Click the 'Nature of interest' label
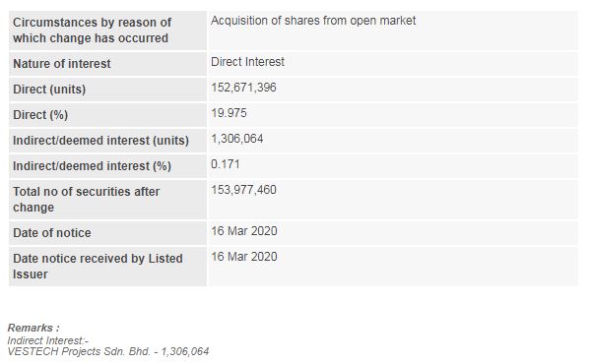Viewport: 591px width, 364px height. pyautogui.click(x=62, y=64)
